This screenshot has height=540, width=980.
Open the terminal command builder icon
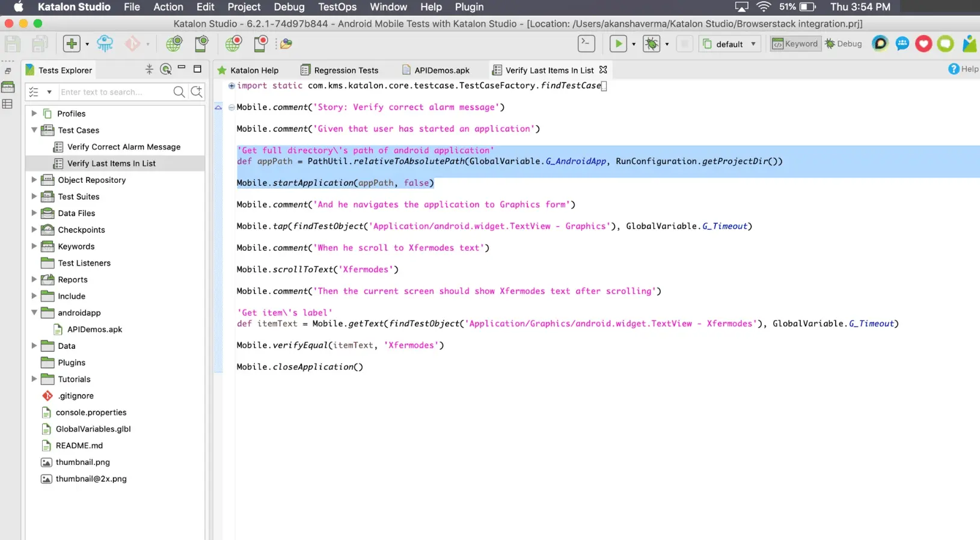(586, 44)
